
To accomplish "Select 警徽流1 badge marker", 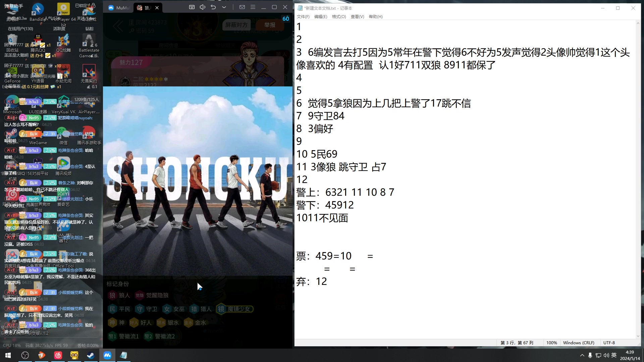I will coord(123,336).
